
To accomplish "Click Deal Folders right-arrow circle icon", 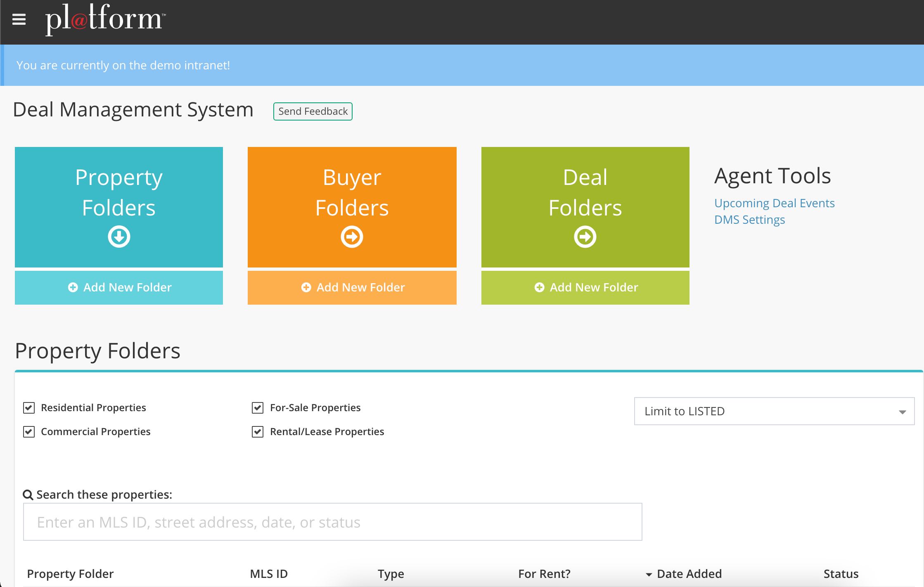I will click(x=585, y=237).
